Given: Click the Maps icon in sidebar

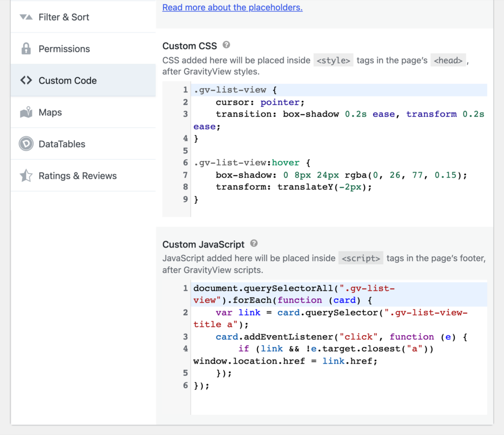Looking at the screenshot, I should point(26,112).
